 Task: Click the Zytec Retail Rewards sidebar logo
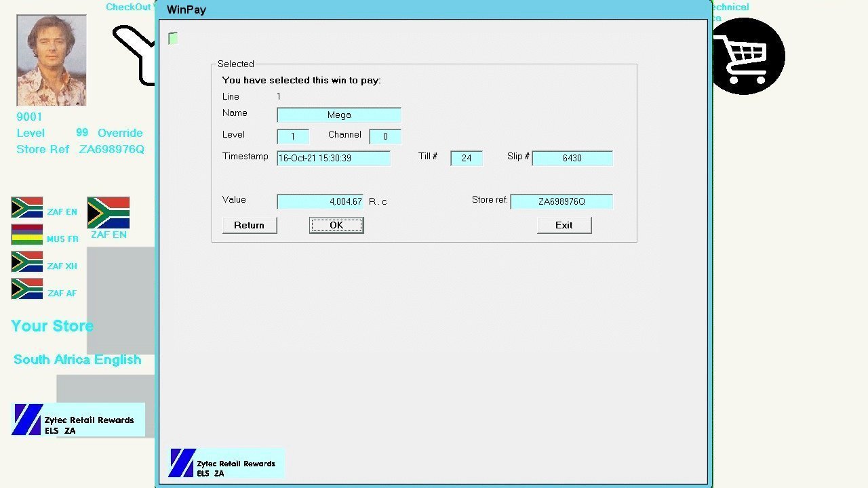click(x=28, y=420)
